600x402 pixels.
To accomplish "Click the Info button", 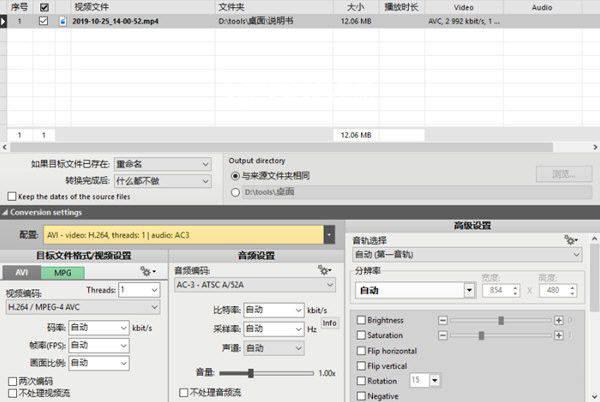I will click(x=329, y=323).
